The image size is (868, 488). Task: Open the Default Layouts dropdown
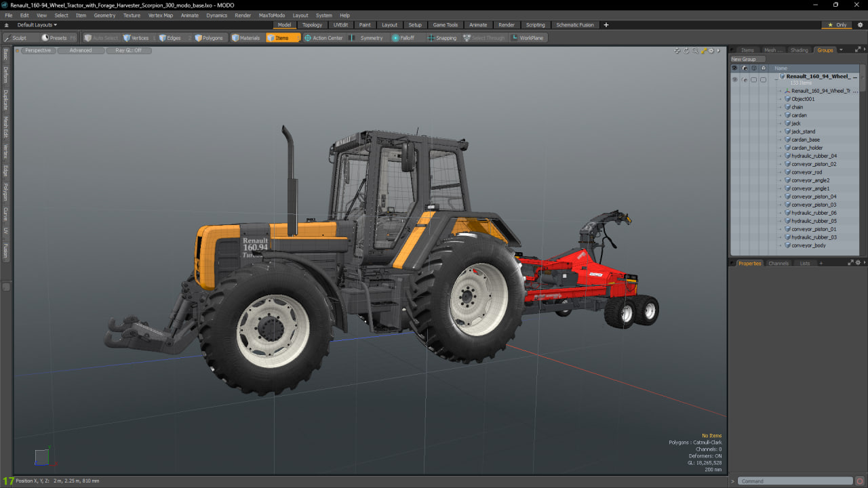click(37, 25)
